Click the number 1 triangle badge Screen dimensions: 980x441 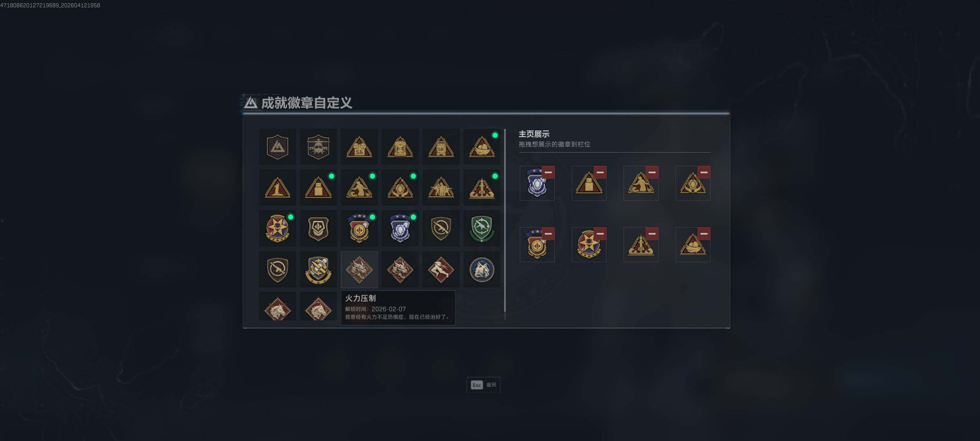(277, 188)
